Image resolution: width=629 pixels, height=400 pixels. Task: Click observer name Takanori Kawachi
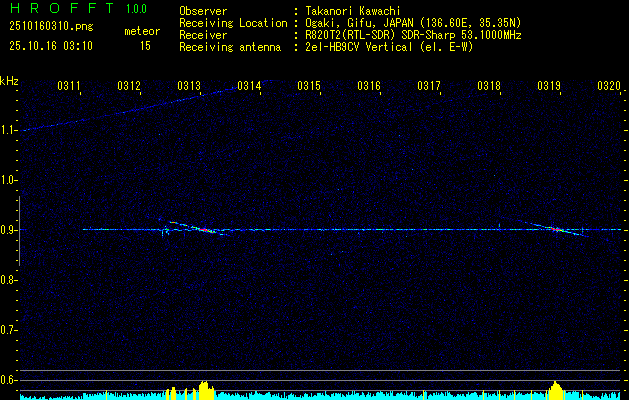click(353, 11)
